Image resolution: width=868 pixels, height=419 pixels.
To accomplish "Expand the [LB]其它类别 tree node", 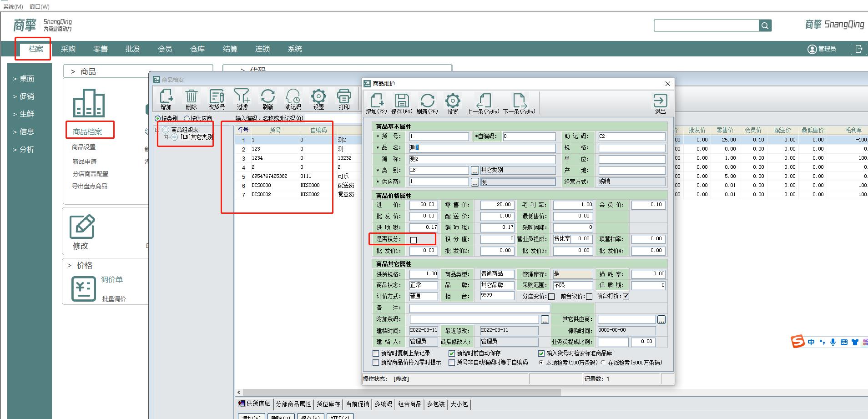I will [166, 137].
